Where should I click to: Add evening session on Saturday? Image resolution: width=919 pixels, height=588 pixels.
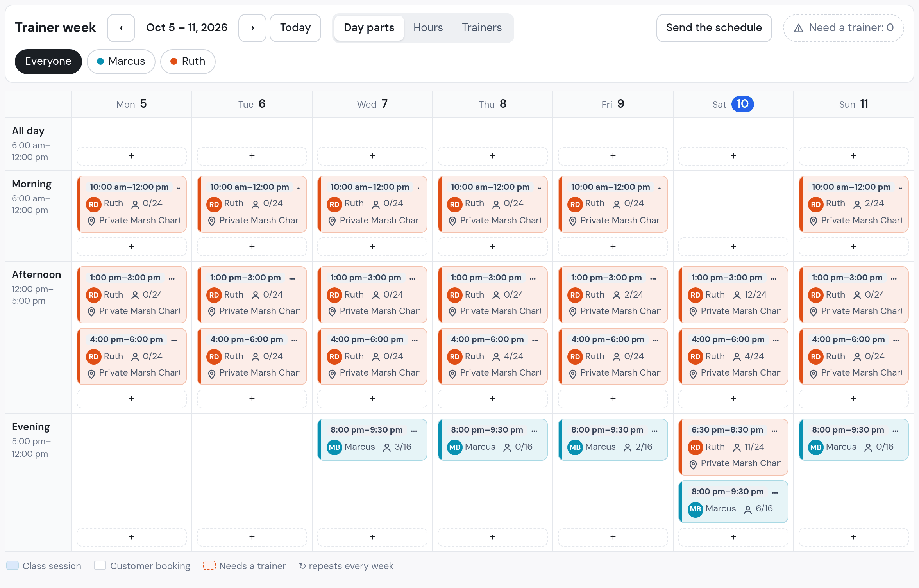pyautogui.click(x=733, y=537)
